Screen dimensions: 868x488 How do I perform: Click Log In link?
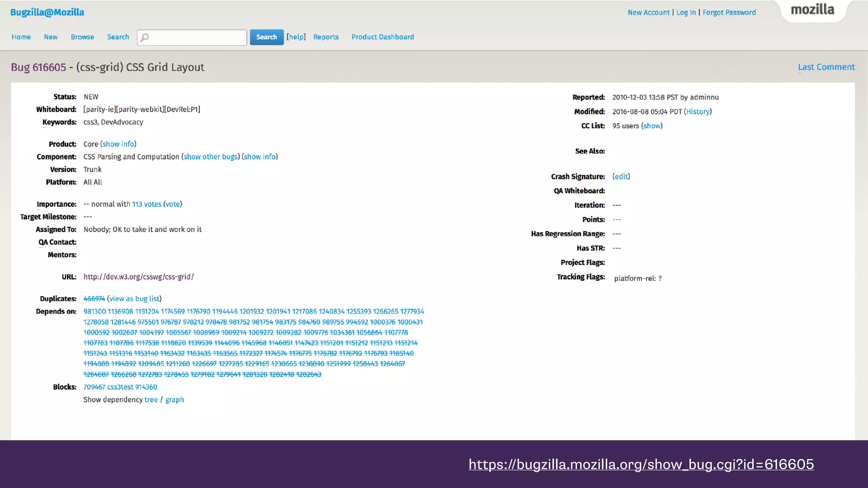click(686, 13)
